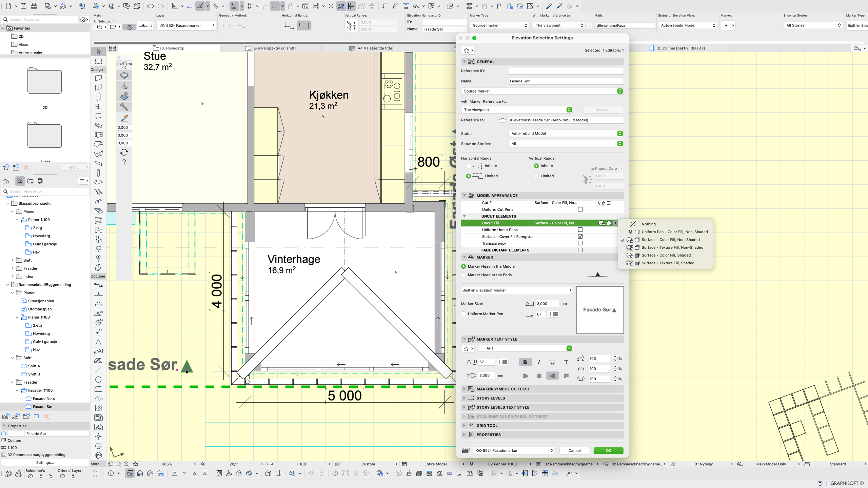Open the Status Auto-rebuild Model dropdown
The image size is (868, 488).
click(x=566, y=134)
